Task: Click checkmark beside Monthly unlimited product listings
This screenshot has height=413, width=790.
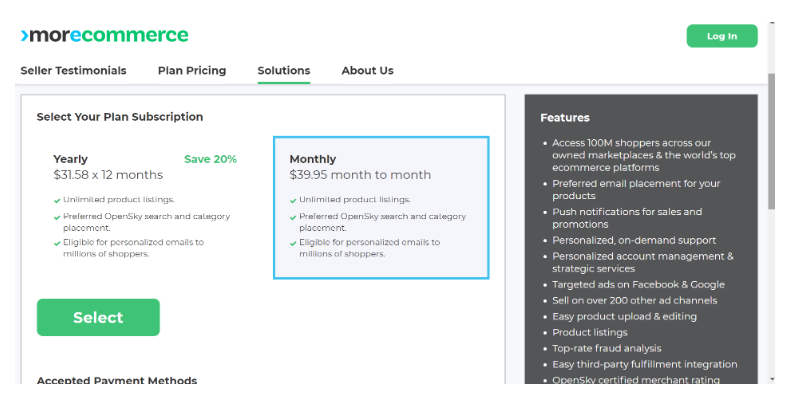Action: pos(293,200)
